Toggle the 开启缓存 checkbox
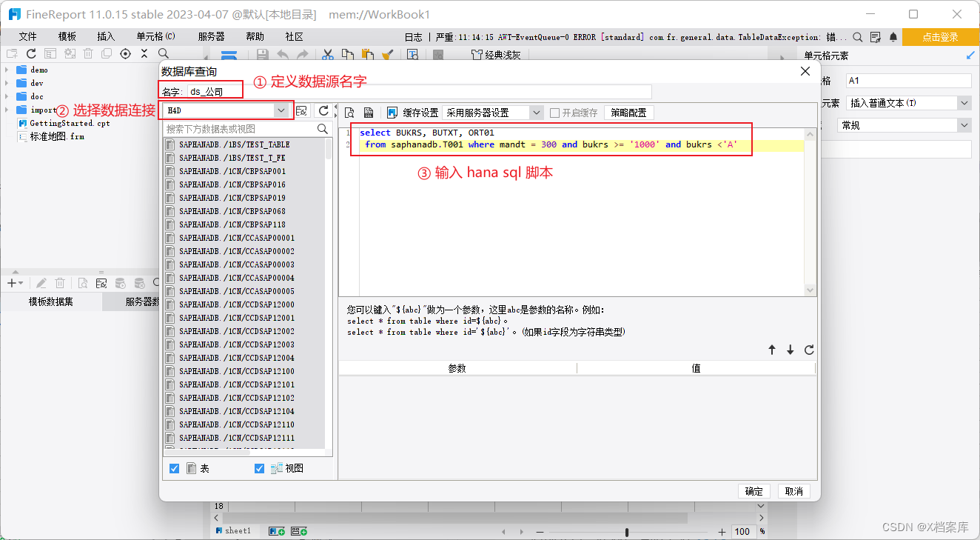 pos(555,113)
